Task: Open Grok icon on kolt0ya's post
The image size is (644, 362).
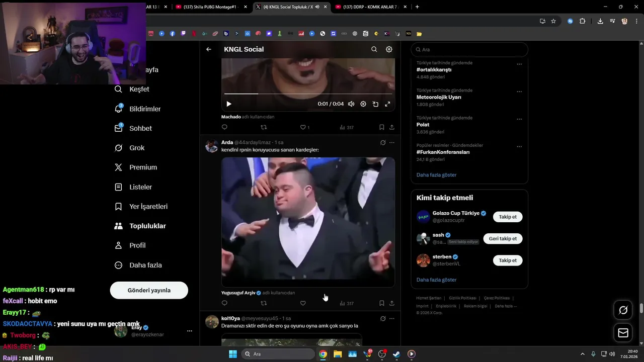Action: [383, 318]
